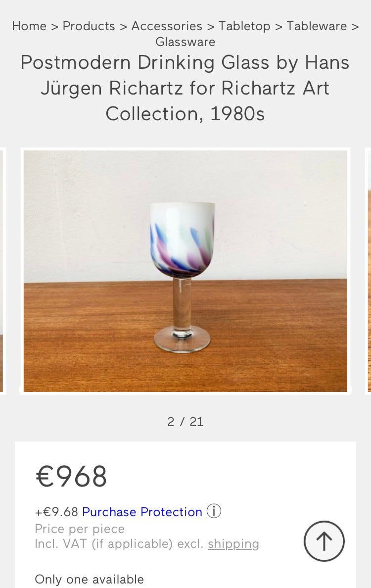
Task: Go to the Home breadcrumb
Action: pyautogui.click(x=29, y=26)
